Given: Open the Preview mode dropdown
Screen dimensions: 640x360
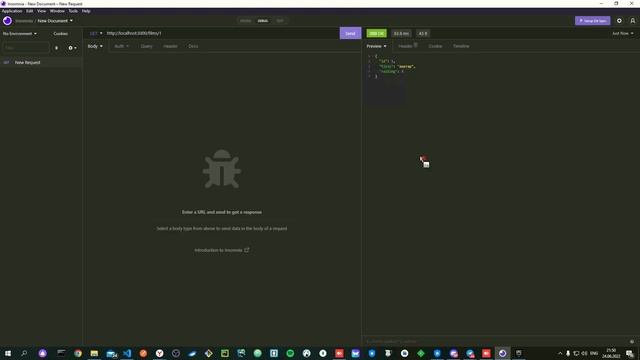Looking at the screenshot, I should pyautogui.click(x=376, y=46).
